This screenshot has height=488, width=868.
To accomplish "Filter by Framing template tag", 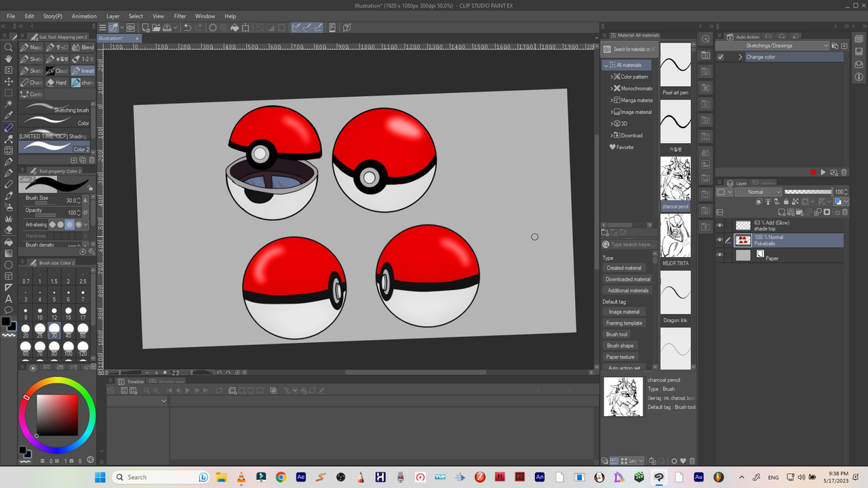I will tap(624, 323).
